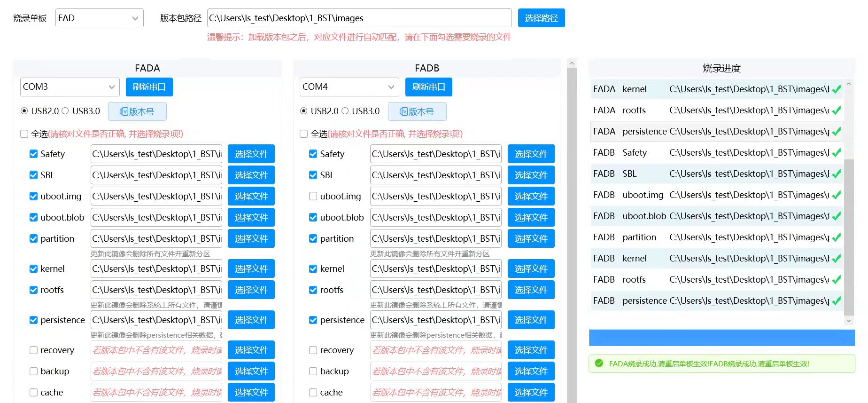Screen dimensions: 868x403
Task: Select USB3.0 radio for FADA
Action: coord(65,111)
